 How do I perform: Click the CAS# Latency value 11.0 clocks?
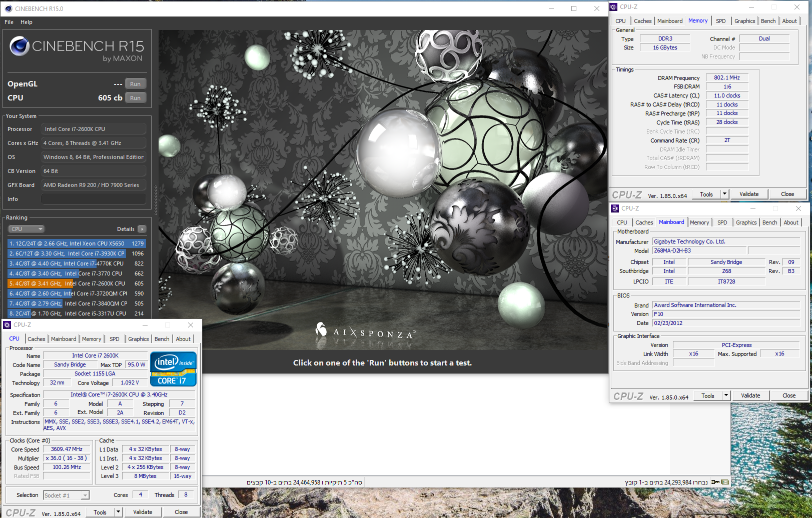pyautogui.click(x=727, y=95)
